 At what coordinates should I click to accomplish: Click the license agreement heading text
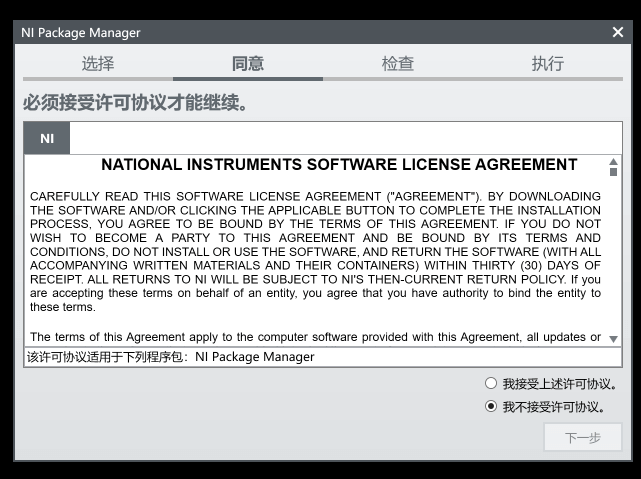[339, 164]
